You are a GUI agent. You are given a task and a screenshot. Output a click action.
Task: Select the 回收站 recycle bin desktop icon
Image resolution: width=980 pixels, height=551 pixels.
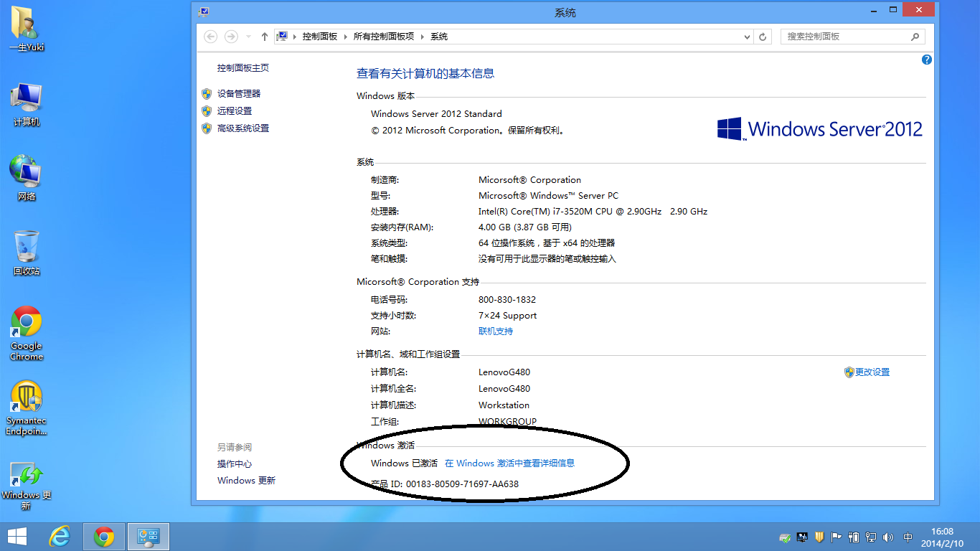(x=27, y=253)
